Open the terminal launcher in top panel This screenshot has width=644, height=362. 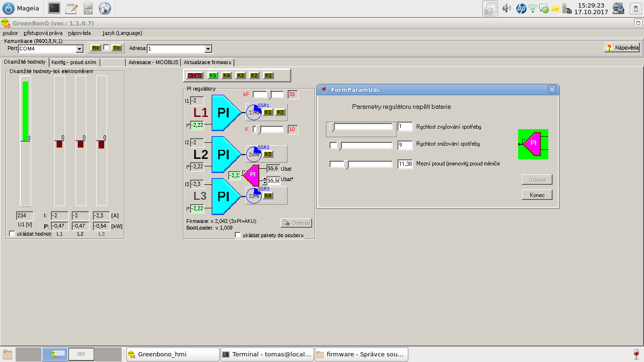click(x=54, y=8)
